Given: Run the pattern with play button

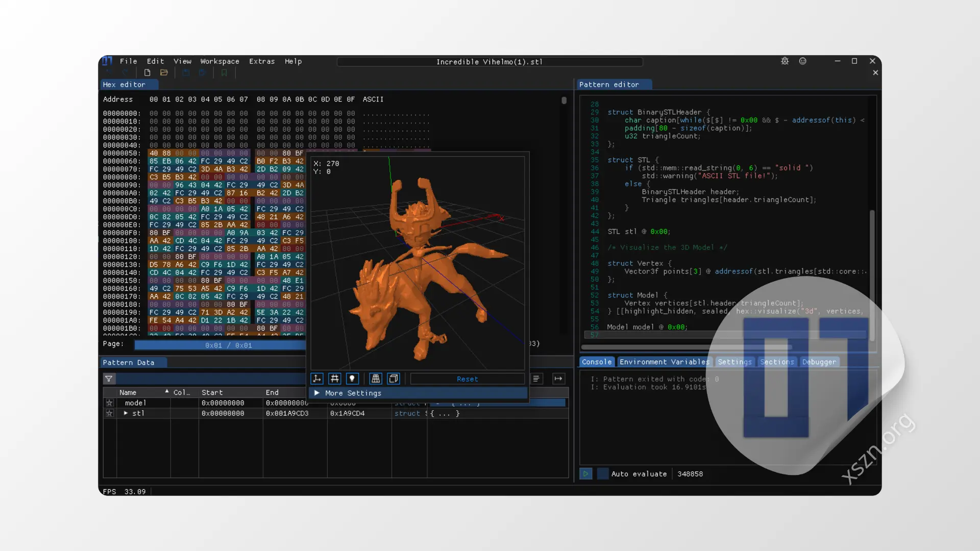Looking at the screenshot, I should tap(585, 473).
